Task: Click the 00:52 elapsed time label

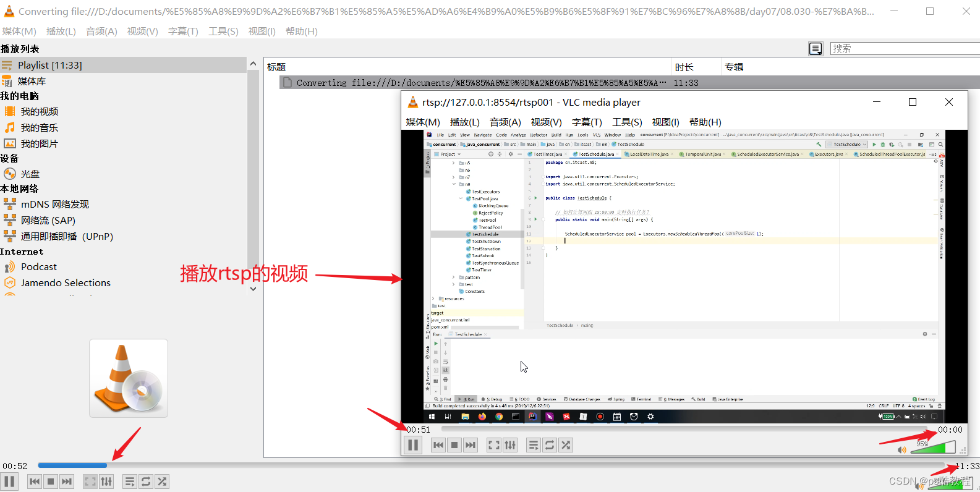Action: (15, 466)
